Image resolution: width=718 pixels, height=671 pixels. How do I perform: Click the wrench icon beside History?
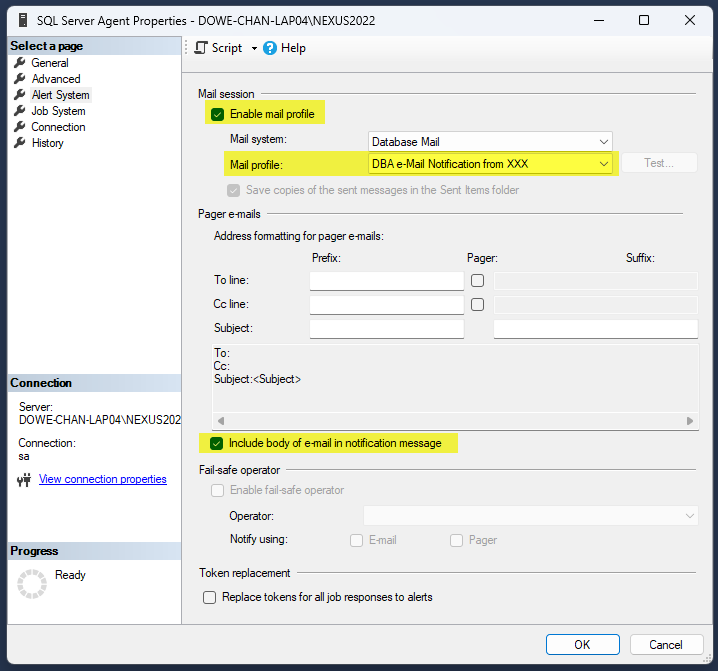pyautogui.click(x=19, y=143)
